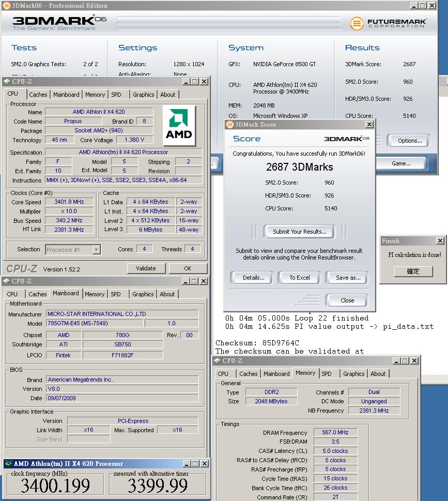Click the AMD Athlon clock window title icon
This screenshot has height=501, width=448.
pos(8,463)
